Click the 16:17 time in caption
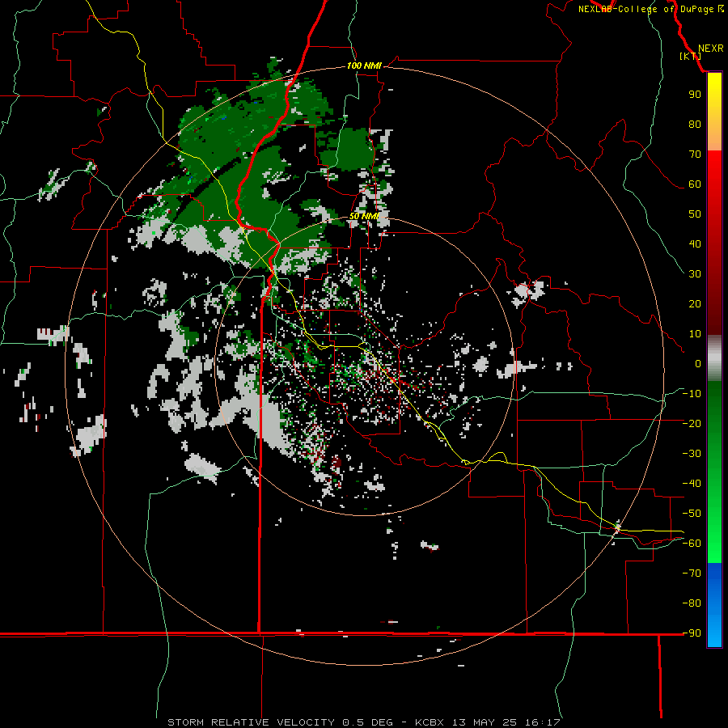The image size is (728, 728). tap(543, 722)
